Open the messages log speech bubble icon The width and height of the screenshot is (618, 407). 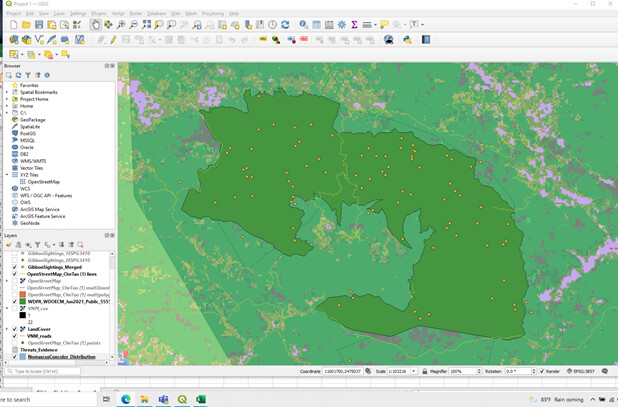point(605,371)
